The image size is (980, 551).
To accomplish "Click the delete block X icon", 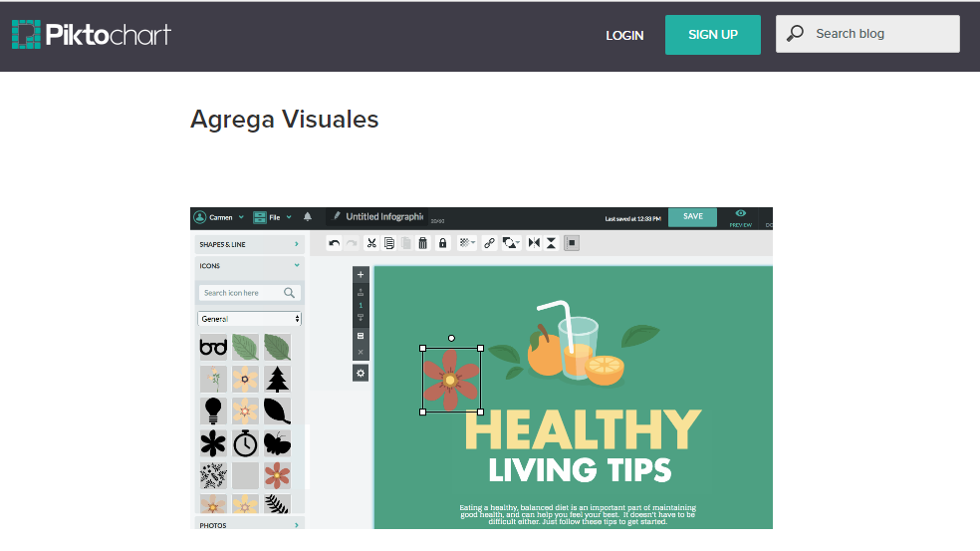I will [361, 352].
